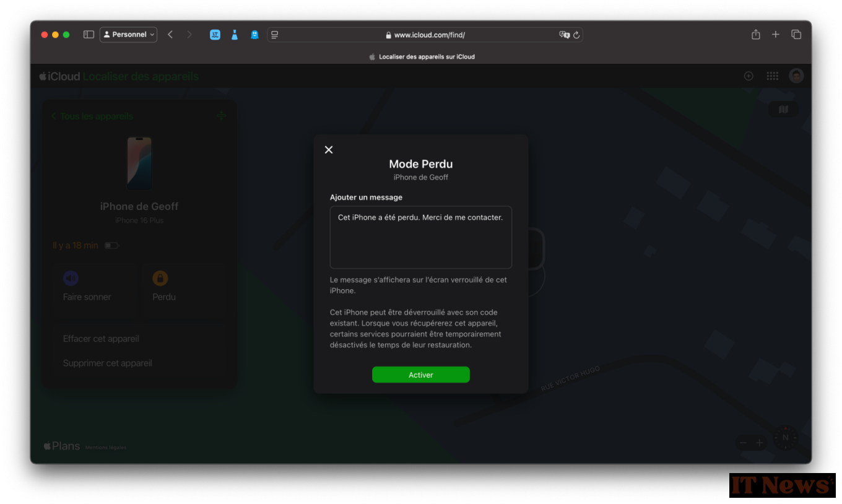Click the circled plus icon in iCloud header
Viewport: 842px width, 504px height.
(749, 76)
